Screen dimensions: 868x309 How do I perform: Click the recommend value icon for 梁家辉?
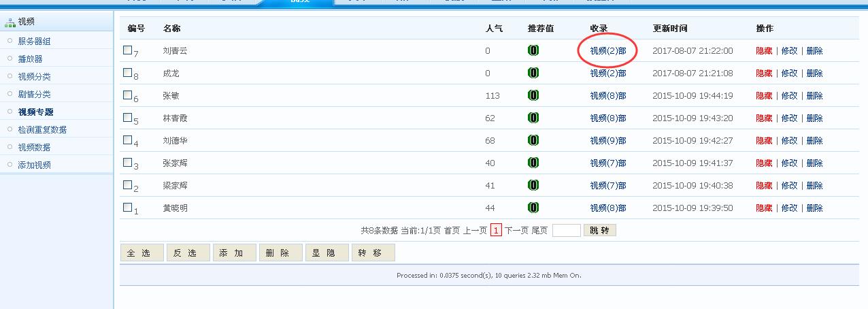pyautogui.click(x=533, y=185)
